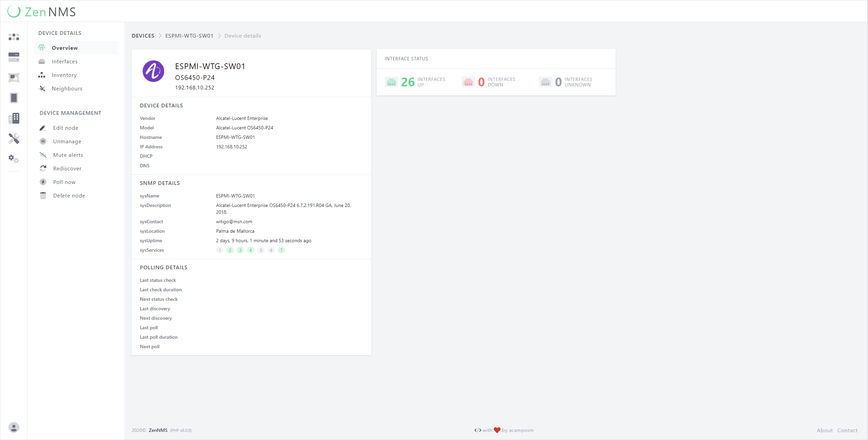Click the grey interfaces unknown port icon
Screen dimensions: 868x440
(546, 82)
